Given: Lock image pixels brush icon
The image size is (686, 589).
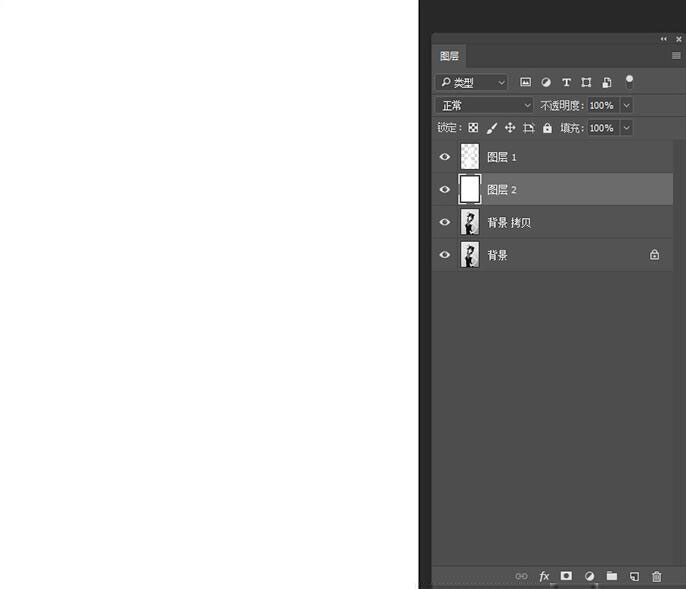Looking at the screenshot, I should pos(492,128).
